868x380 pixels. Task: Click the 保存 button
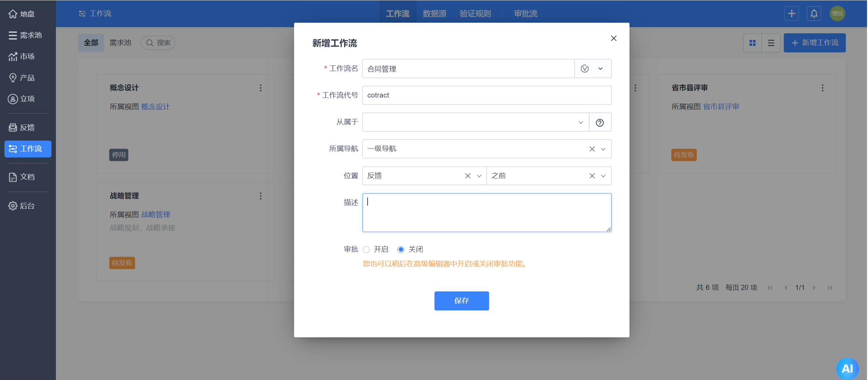point(461,300)
